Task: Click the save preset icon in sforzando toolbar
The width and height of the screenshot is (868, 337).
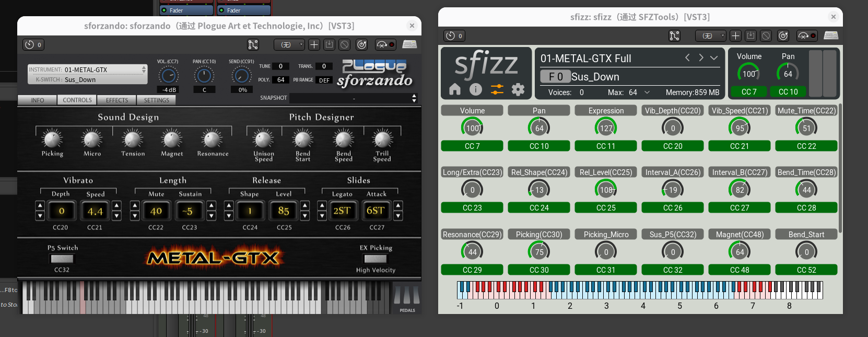Action: (x=329, y=45)
